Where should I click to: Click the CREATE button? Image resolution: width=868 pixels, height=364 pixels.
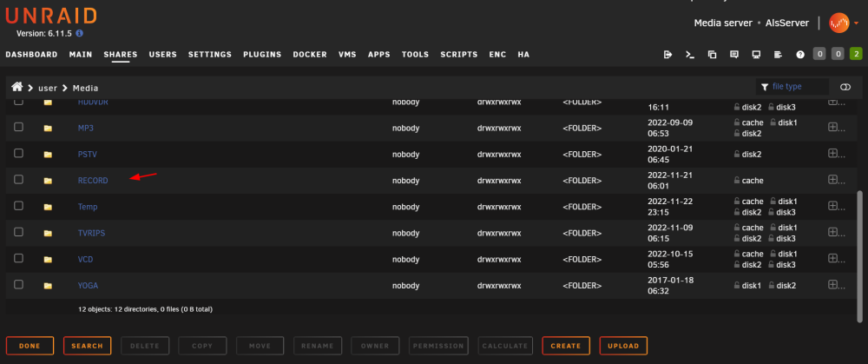[566, 346]
